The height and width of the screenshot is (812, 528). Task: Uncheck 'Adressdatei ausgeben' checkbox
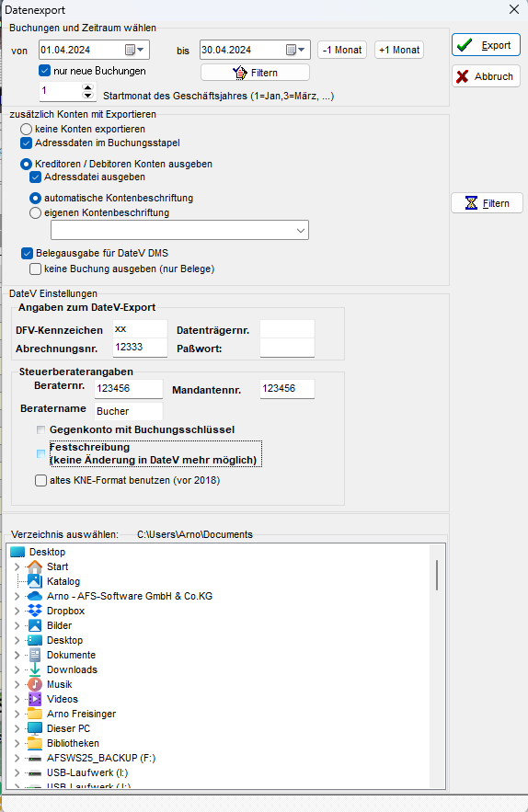[35, 177]
